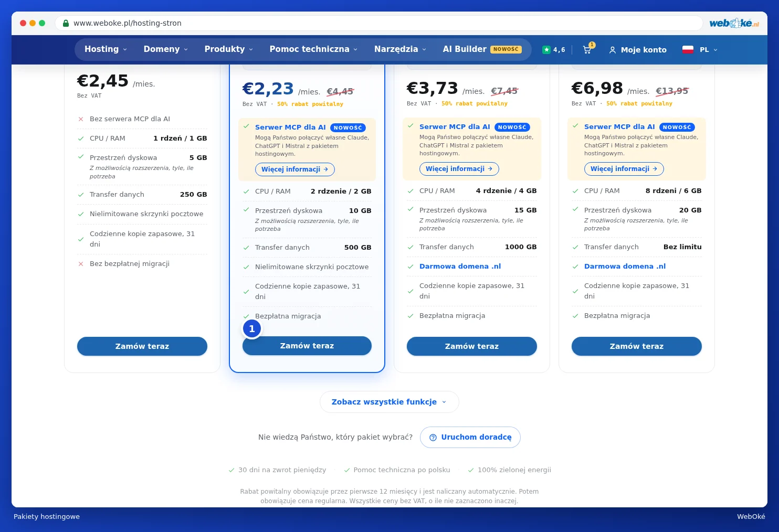Click the "Bez bezpłatnej migracji" row
Screen dimensions: 779x532
pyautogui.click(x=142, y=264)
